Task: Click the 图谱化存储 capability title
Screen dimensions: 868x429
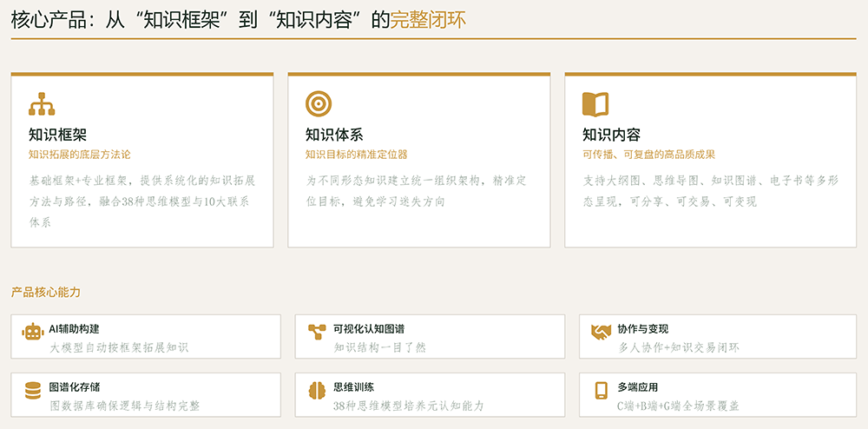Action: (x=74, y=387)
